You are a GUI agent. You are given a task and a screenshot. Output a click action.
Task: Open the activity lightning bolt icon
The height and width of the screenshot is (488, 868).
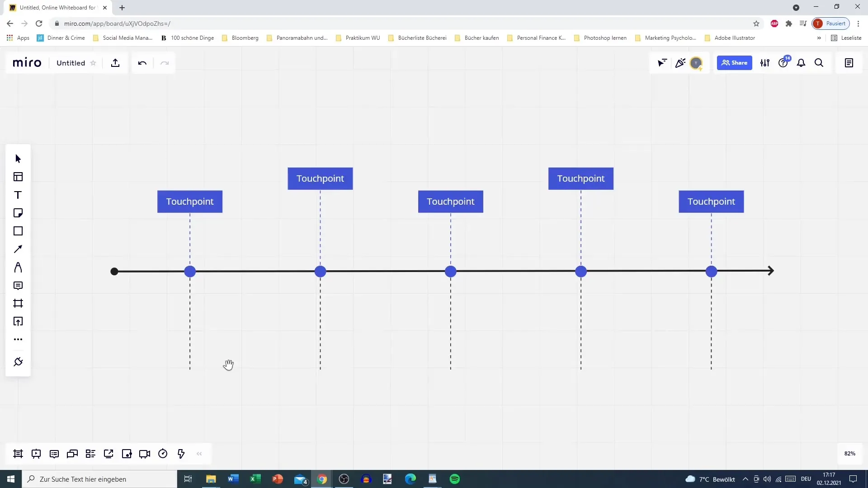(x=181, y=454)
